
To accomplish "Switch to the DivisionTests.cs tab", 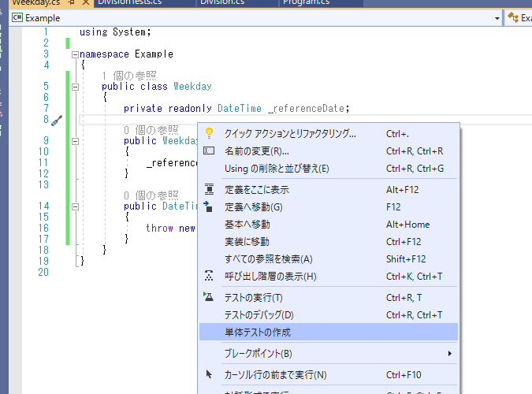I will click(129, 2).
